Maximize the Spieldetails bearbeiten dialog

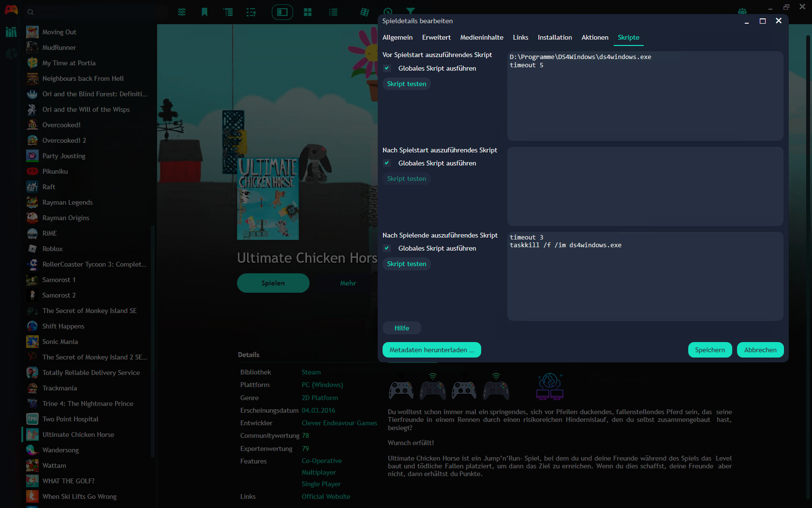tap(763, 21)
